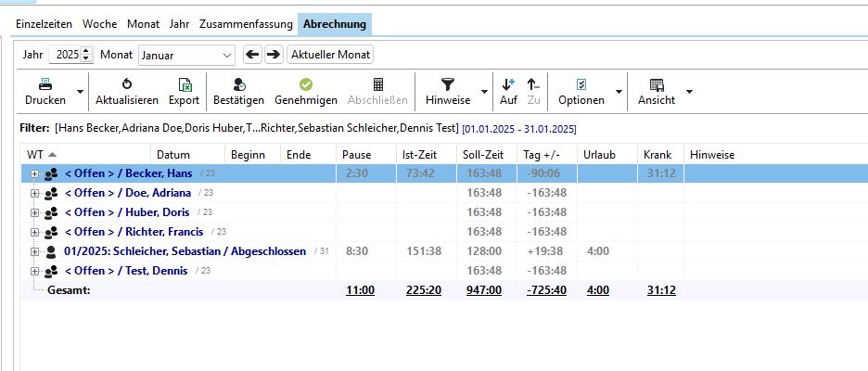868x371 pixels.
Task: Click the Drucken printer icon
Action: 45,84
